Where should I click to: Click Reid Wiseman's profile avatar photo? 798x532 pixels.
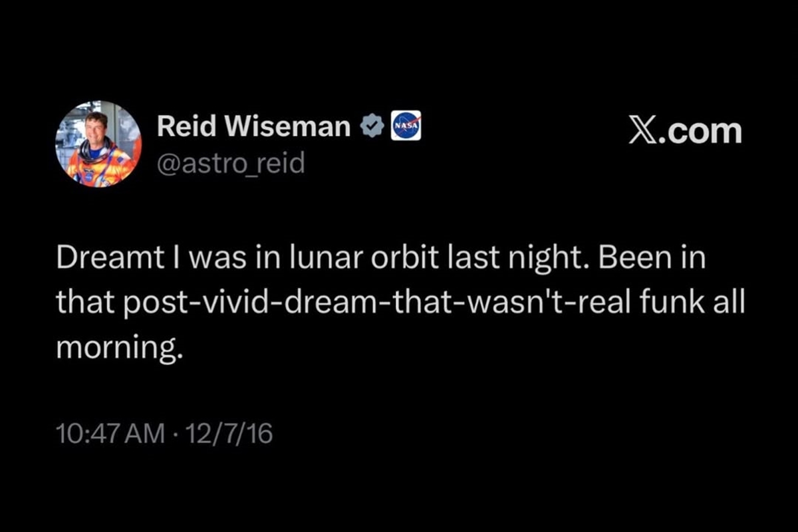(98, 144)
